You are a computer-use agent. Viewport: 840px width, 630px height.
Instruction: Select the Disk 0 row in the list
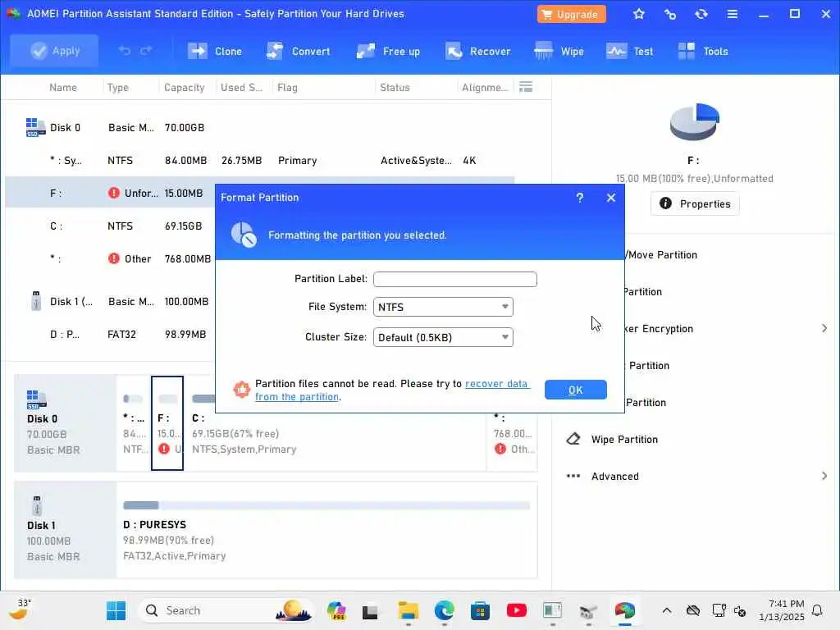coord(260,127)
